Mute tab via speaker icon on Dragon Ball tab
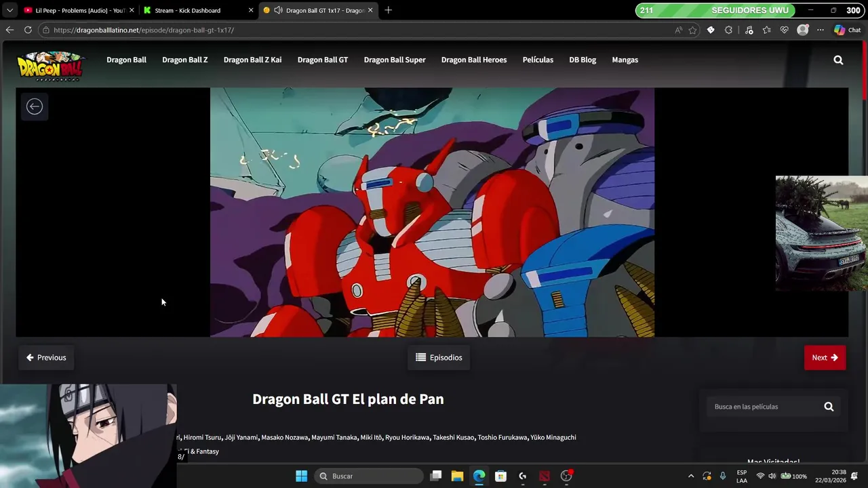Screen dimensions: 868x488 pos(278,10)
